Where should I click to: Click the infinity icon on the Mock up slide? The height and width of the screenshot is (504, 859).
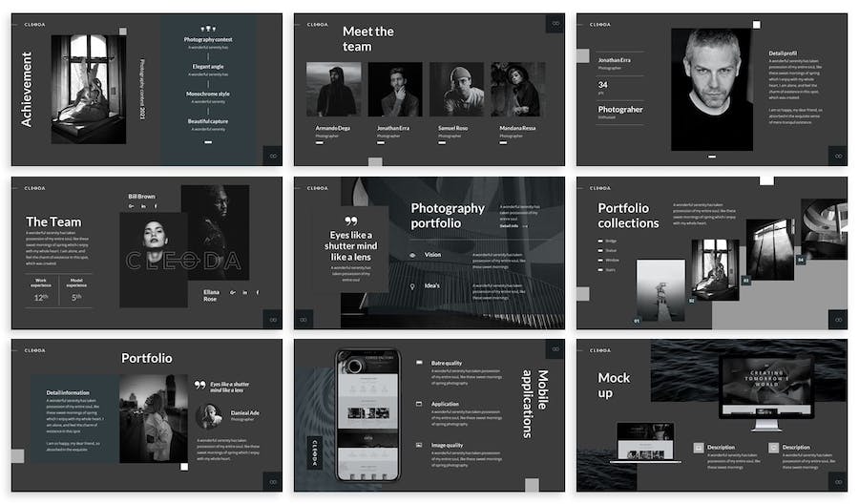(x=838, y=482)
